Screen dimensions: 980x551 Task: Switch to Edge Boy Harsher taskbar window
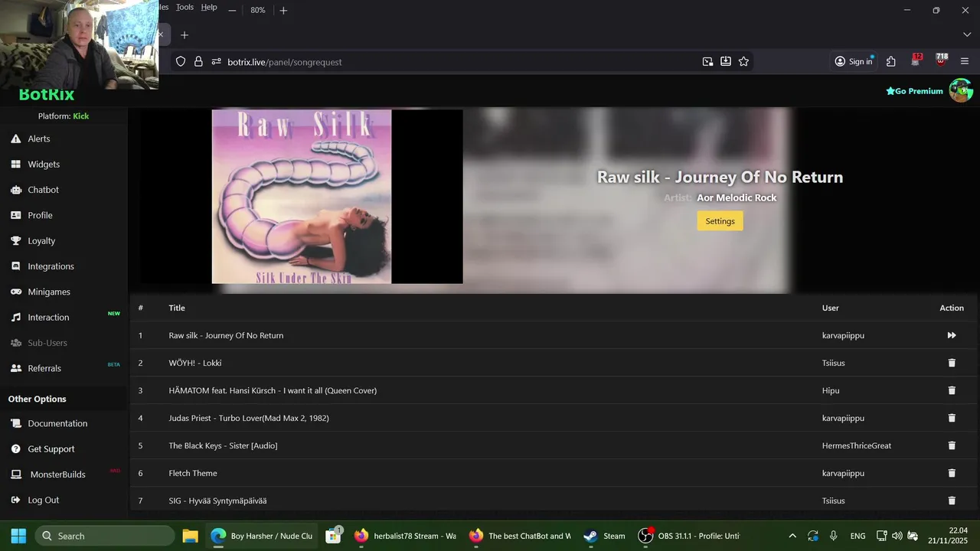pos(263,536)
